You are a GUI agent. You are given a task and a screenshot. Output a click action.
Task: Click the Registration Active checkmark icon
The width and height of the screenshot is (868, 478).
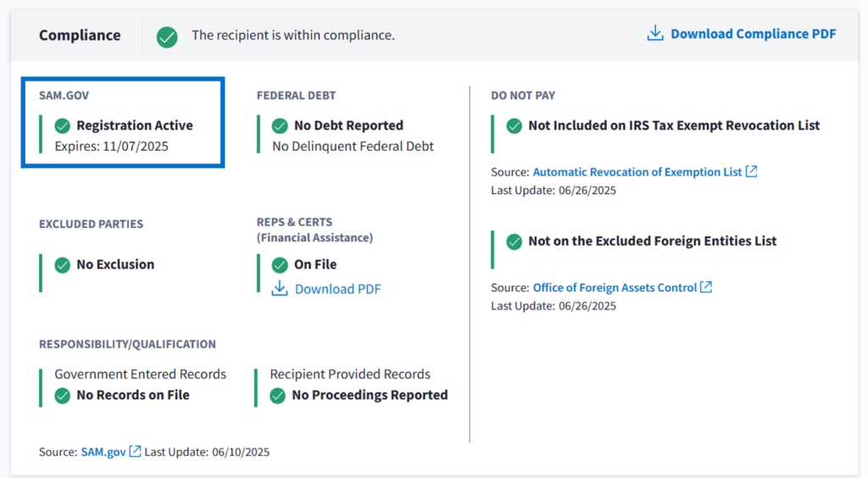coord(62,125)
